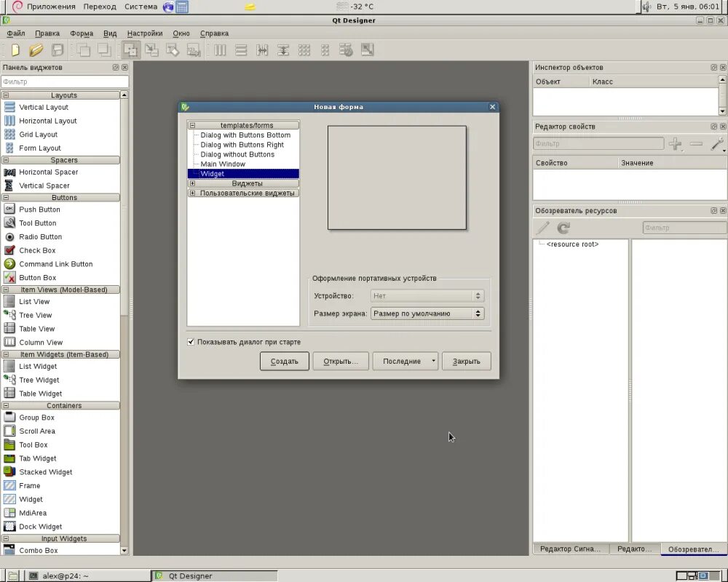
Task: Click the reload icon in resource browser
Action: click(x=563, y=228)
